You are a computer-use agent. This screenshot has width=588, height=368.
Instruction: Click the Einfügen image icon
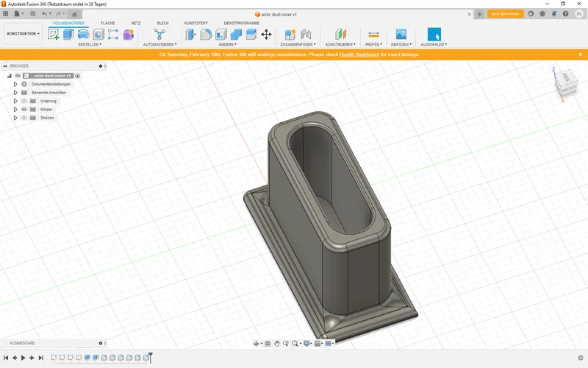point(401,35)
